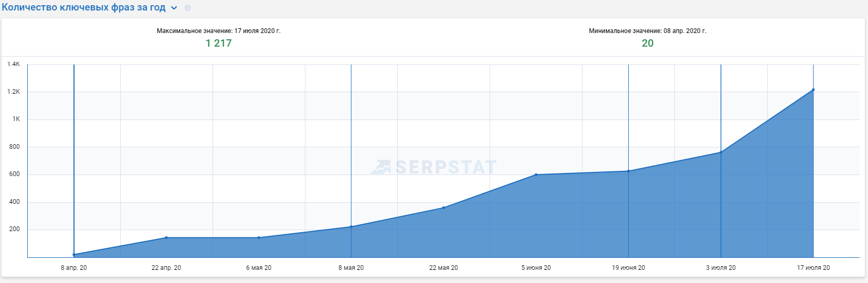Click the '19 июня 20' axis label

[628, 268]
